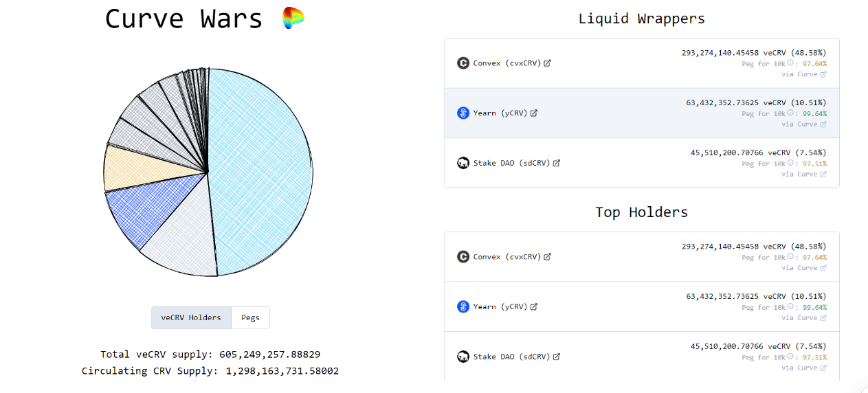
Task: Click 63,432,352.73625 veCRV (10.51%) in Top Holders
Action: coord(756,296)
